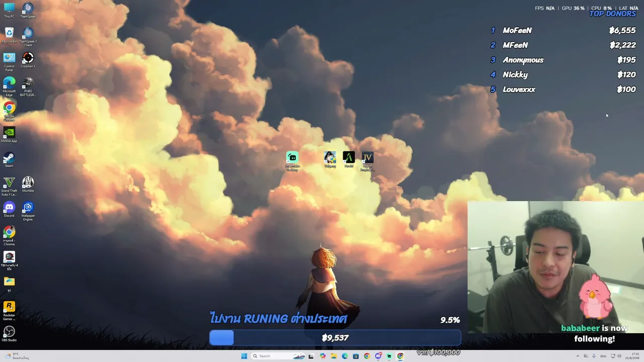This screenshot has height=362, width=644.
Task: Switch the ENG input language indicator
Action: [x=603, y=356]
